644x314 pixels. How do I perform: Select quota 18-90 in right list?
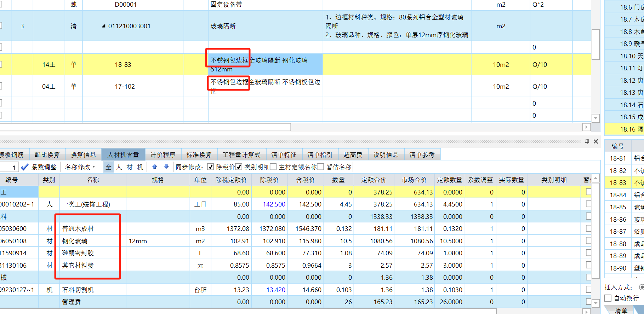[625, 268]
